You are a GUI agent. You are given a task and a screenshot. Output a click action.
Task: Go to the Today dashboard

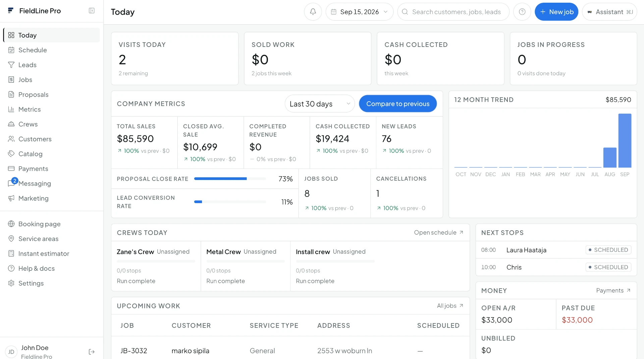(51, 35)
